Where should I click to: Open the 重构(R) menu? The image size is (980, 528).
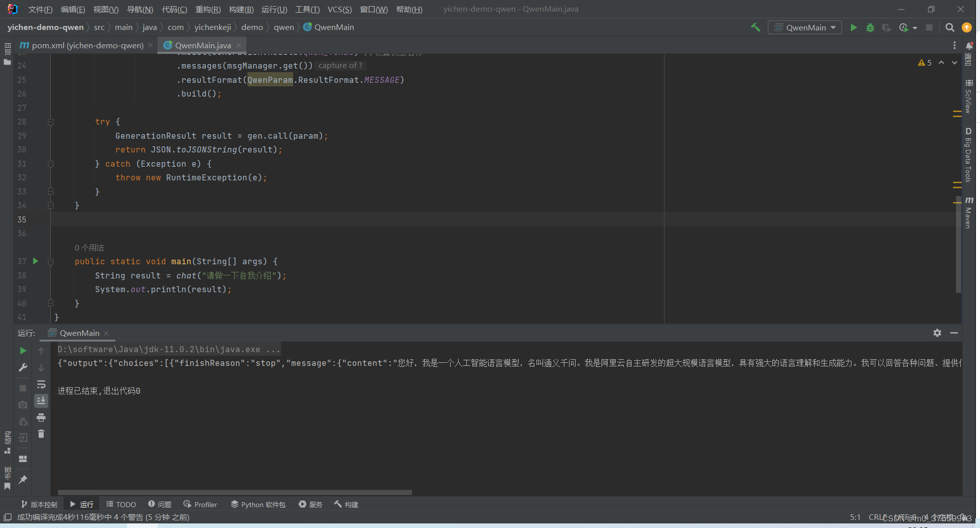click(208, 9)
